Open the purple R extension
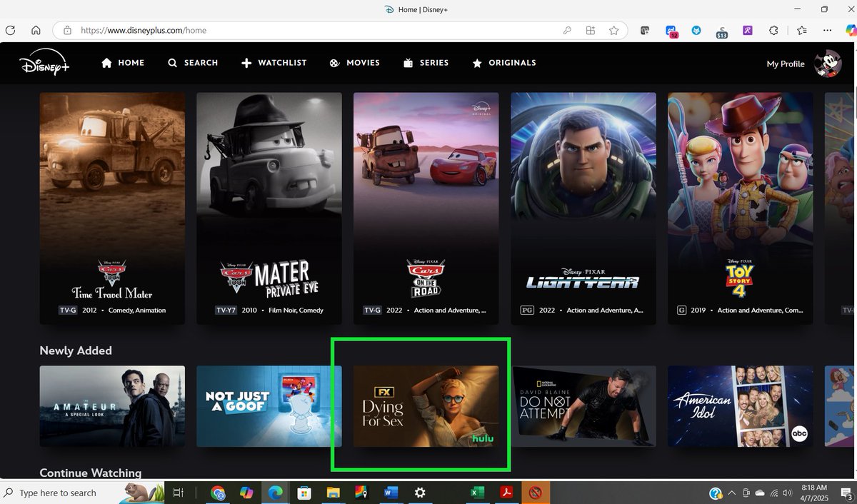Viewport: 857px width, 504px height. tap(747, 31)
